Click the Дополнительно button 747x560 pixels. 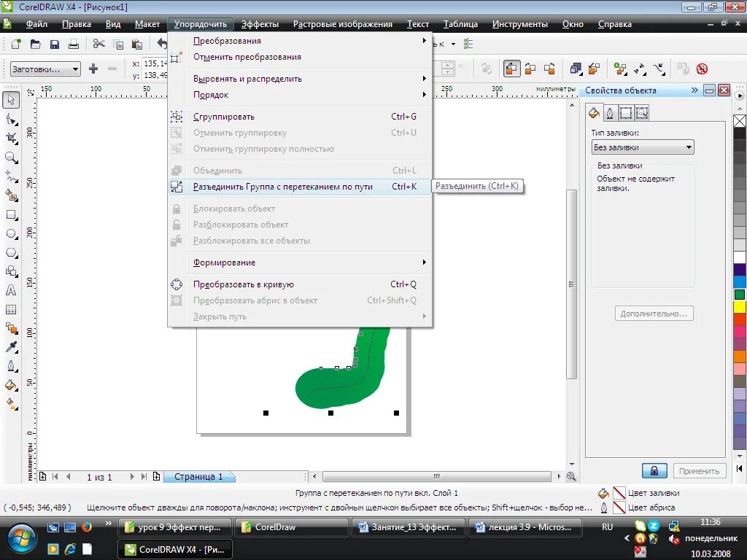pyautogui.click(x=654, y=314)
